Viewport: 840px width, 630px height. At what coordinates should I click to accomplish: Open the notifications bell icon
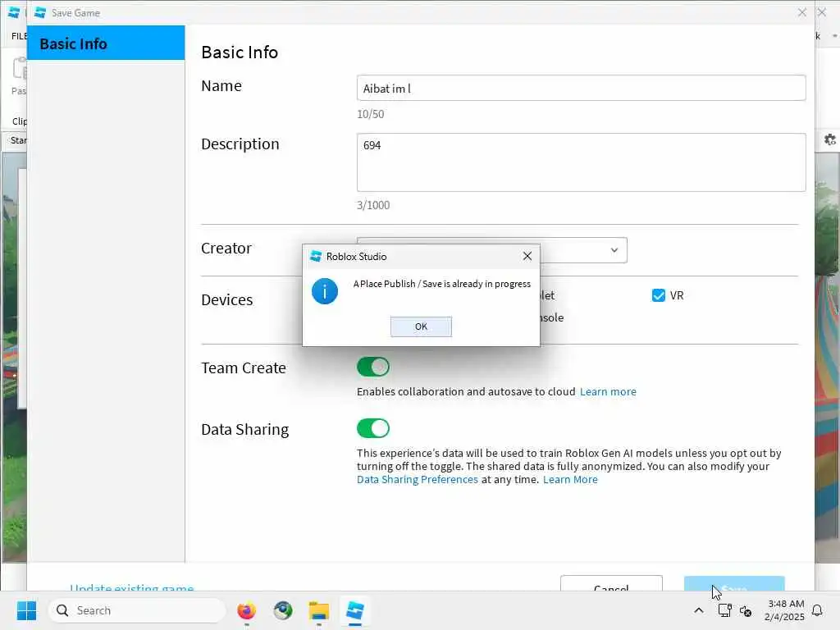[x=817, y=610]
